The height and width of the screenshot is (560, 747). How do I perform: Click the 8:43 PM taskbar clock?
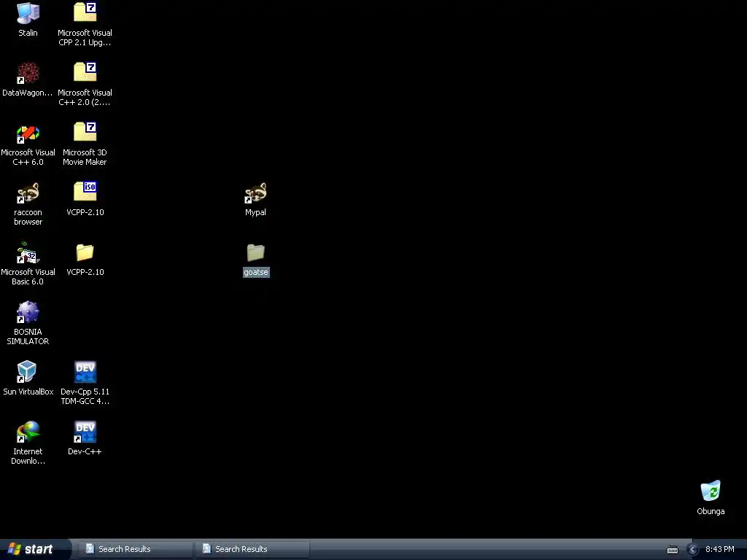[720, 549]
